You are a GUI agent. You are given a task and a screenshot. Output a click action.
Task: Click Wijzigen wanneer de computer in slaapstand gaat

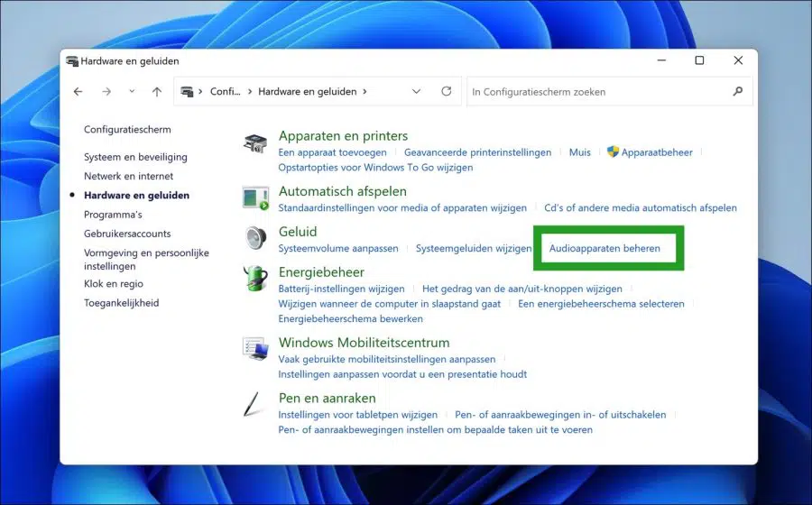[x=390, y=303]
